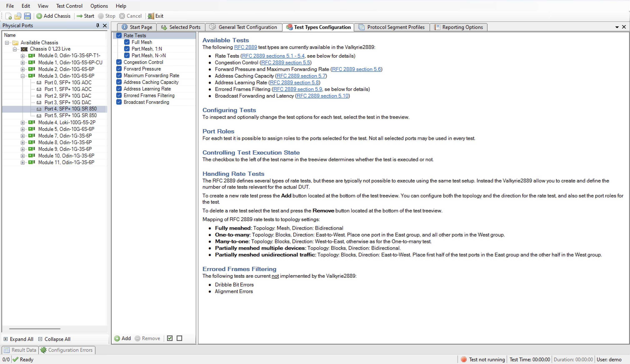
Task: Select the Protocol Segment Profiles tab icon
Action: 362,27
